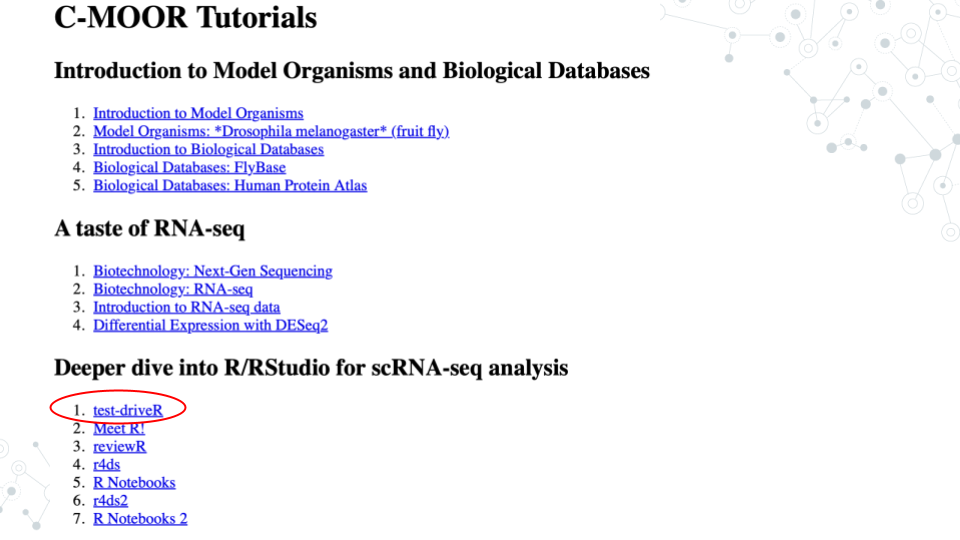Click the R Notebooks link

pos(134,482)
